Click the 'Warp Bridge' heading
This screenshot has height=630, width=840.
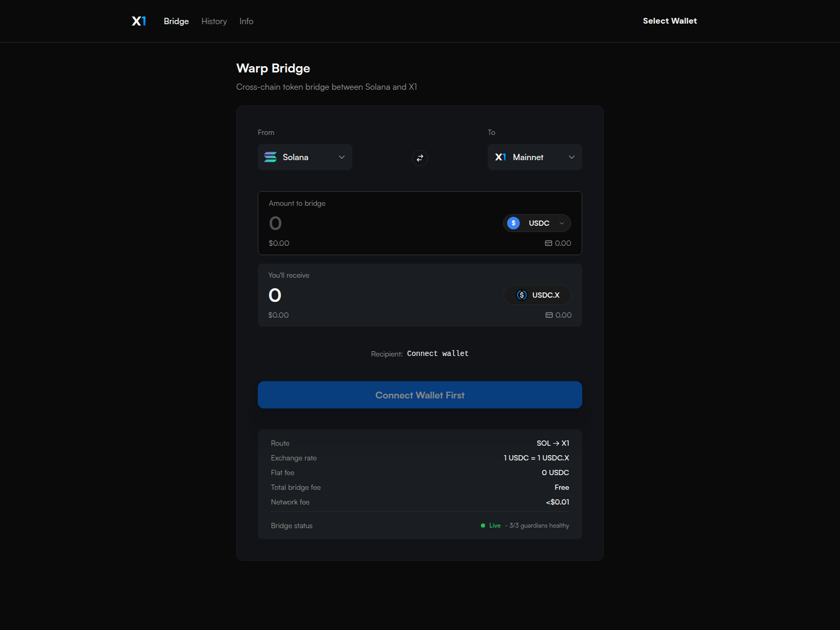click(273, 68)
